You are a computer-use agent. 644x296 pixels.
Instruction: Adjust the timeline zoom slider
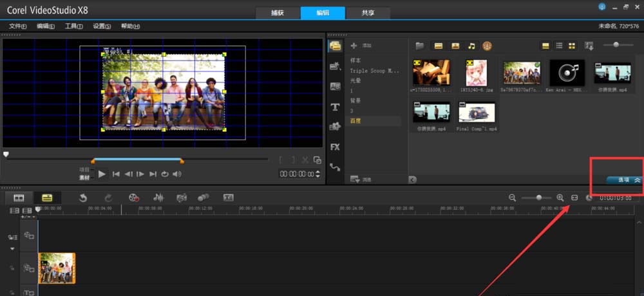point(536,198)
